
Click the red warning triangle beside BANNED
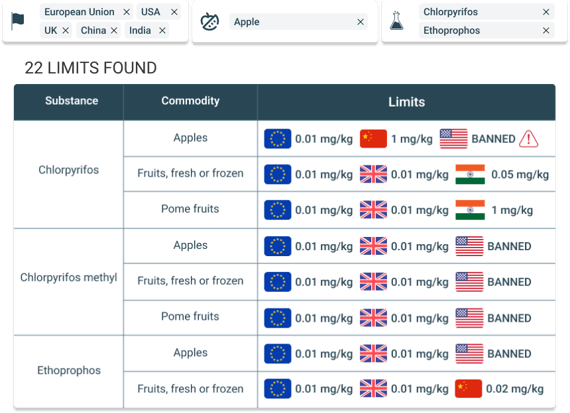[x=529, y=139]
